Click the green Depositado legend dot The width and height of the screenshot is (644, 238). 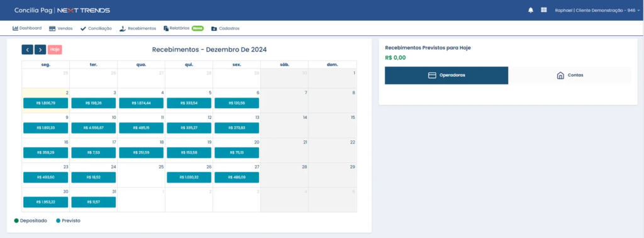coord(16,221)
